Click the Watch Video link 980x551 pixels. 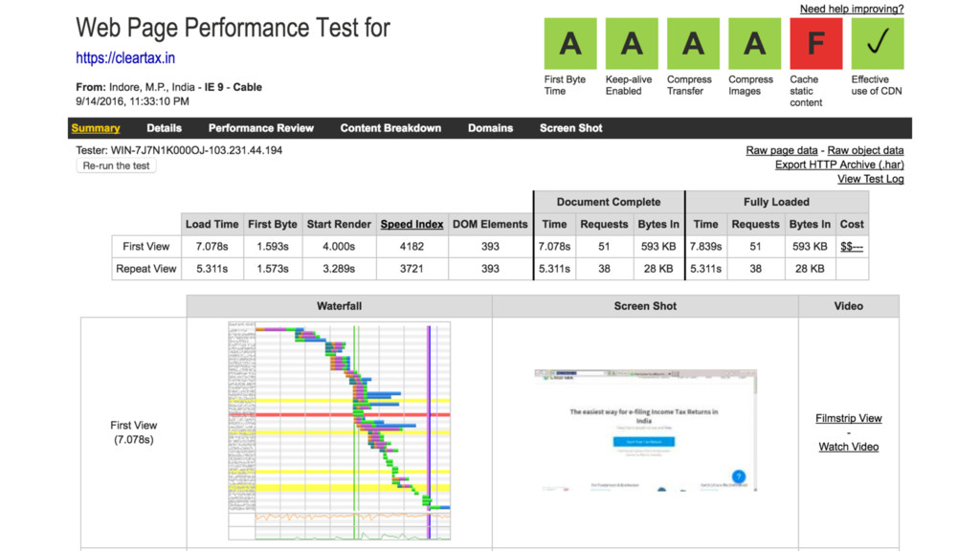pyautogui.click(x=849, y=447)
